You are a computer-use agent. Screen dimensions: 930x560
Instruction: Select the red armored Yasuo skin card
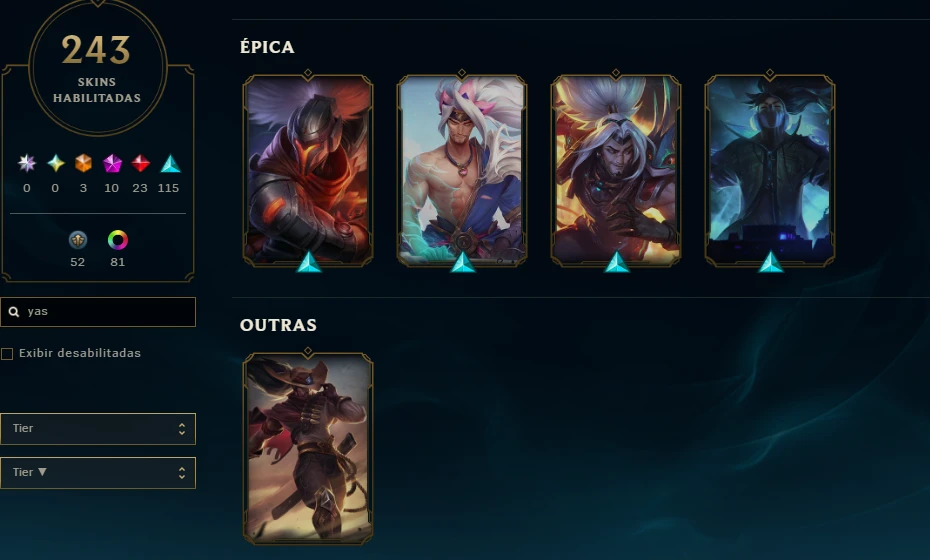coord(308,170)
